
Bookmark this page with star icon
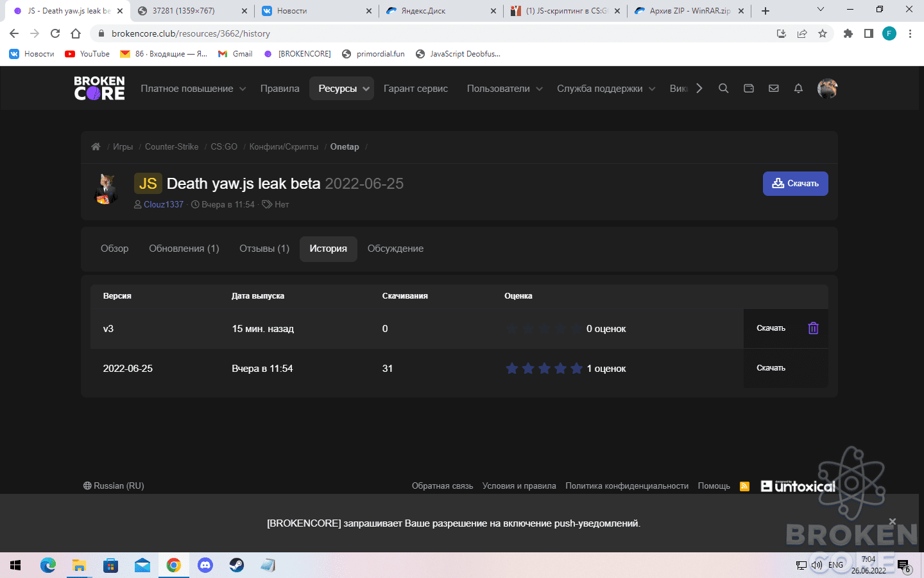(x=823, y=33)
